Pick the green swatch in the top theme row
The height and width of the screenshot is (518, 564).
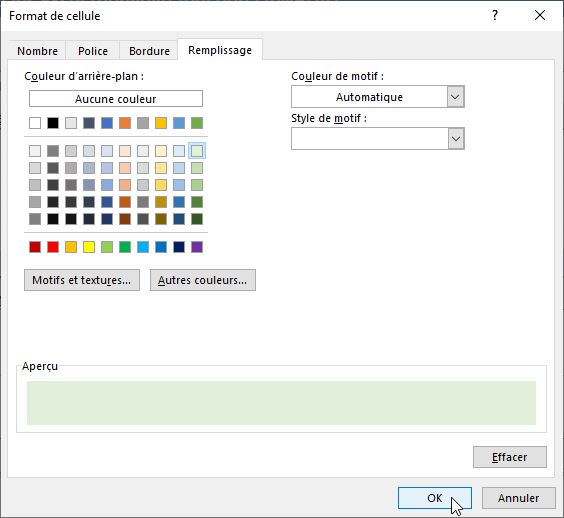[197, 123]
